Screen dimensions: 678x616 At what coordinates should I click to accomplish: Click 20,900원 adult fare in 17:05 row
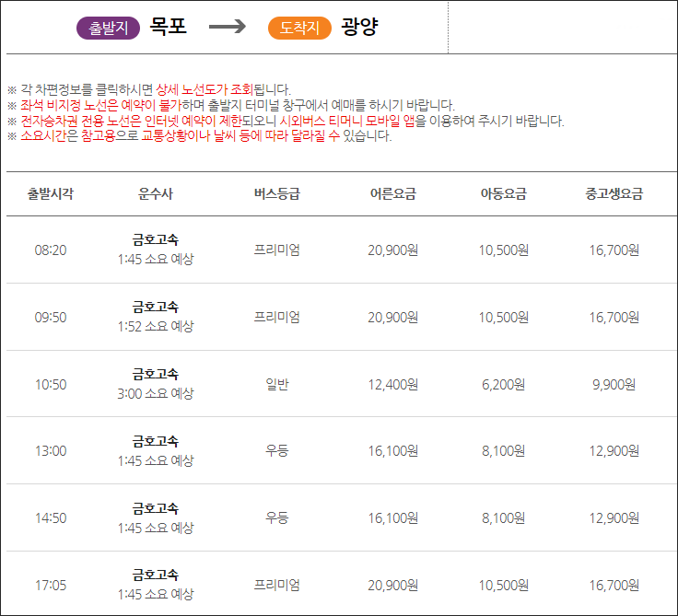tap(393, 586)
